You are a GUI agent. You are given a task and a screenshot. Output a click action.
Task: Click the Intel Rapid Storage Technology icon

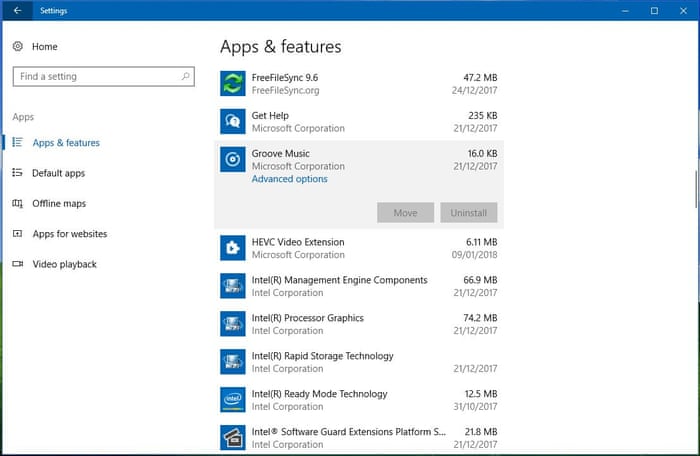coord(232,362)
